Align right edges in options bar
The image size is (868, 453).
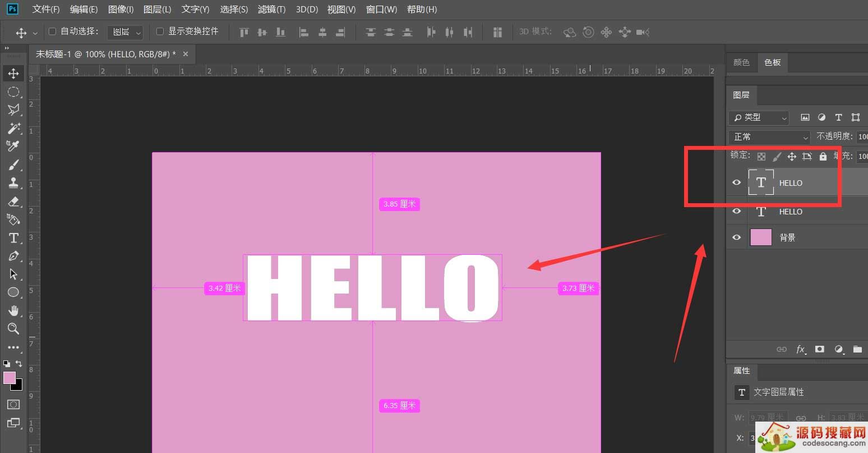click(x=340, y=32)
